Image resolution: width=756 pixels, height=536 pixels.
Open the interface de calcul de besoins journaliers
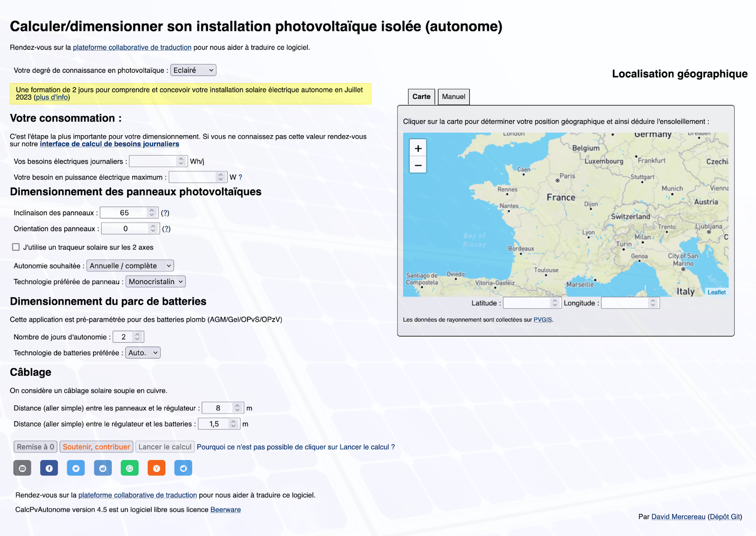click(109, 144)
